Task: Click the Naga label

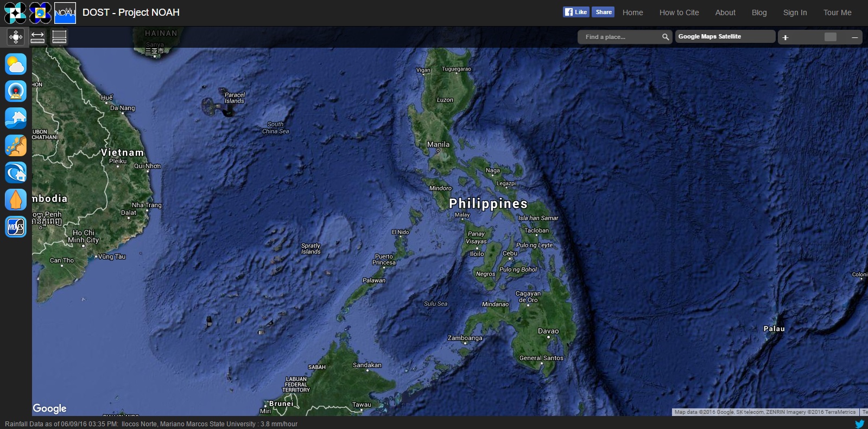Action: coord(492,170)
